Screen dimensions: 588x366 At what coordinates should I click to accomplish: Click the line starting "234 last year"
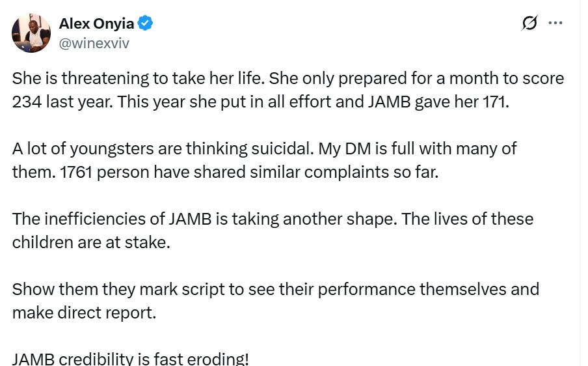(261, 102)
